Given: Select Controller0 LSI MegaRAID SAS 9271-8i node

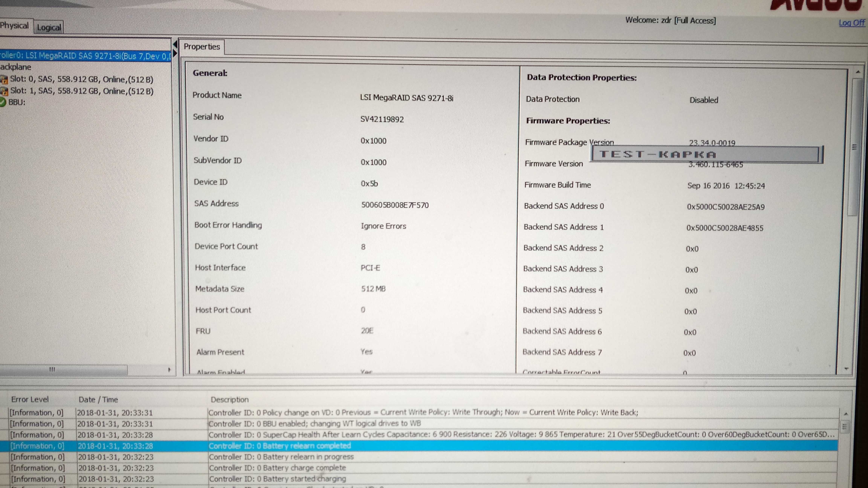Looking at the screenshot, I should [x=86, y=56].
